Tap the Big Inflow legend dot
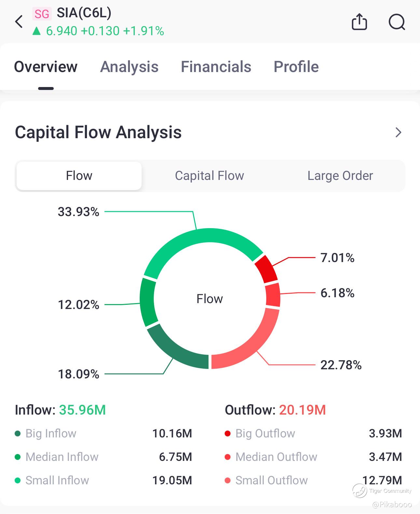420x514 pixels. pos(18,433)
